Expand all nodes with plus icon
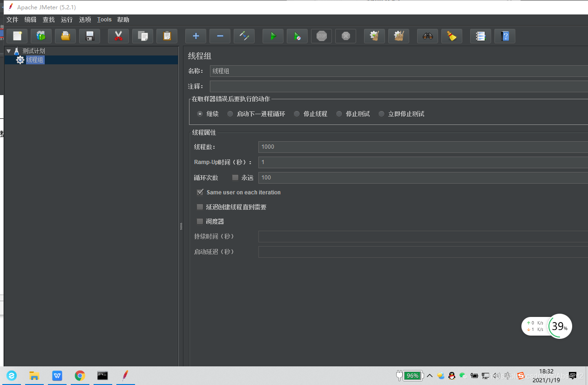 196,36
